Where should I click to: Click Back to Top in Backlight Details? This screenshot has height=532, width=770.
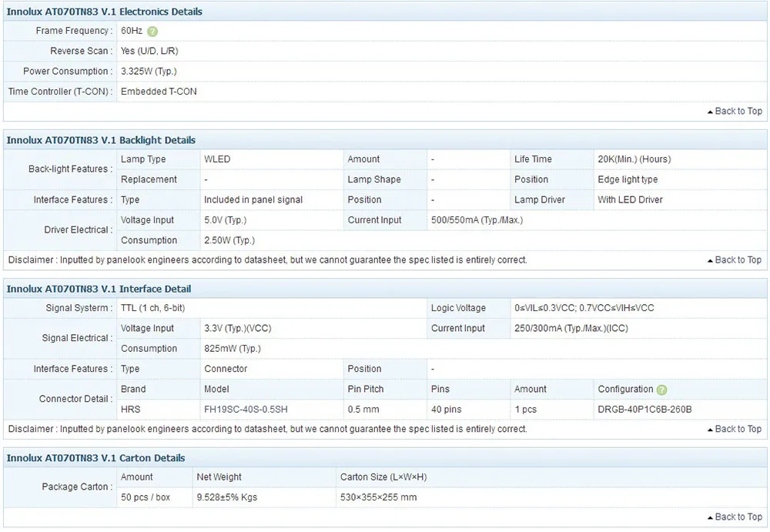(x=735, y=260)
